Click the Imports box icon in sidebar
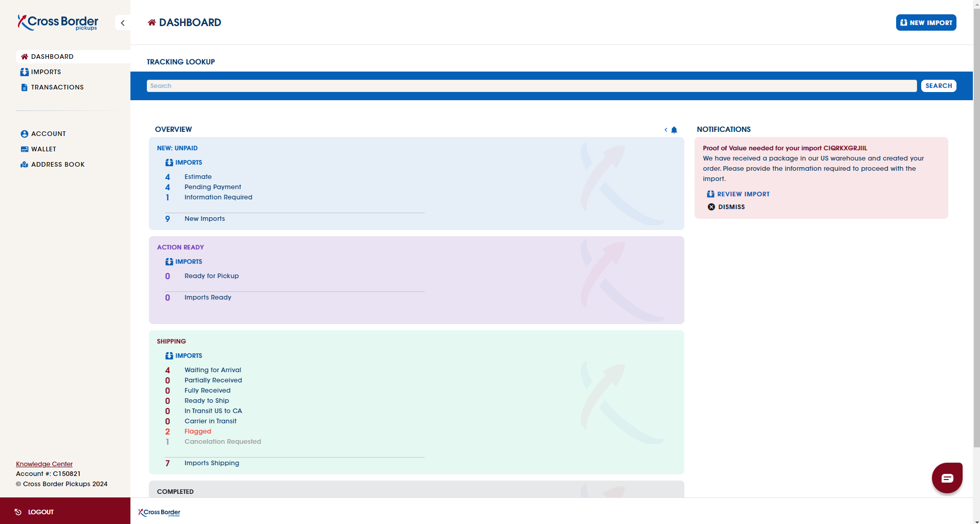 coord(25,72)
